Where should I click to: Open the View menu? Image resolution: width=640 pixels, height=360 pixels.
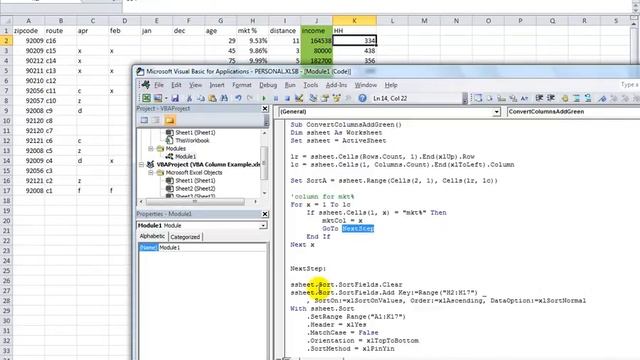coord(196,85)
